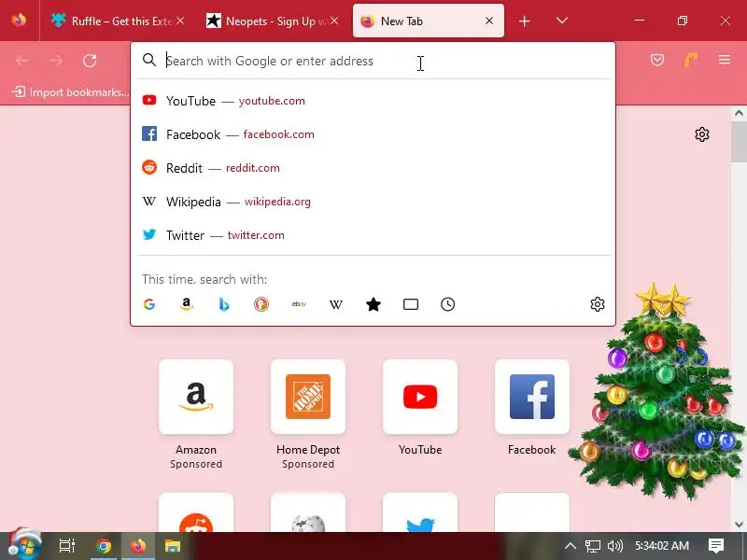Click the Save to Pocket icon
The height and width of the screenshot is (560, 747).
(657, 60)
